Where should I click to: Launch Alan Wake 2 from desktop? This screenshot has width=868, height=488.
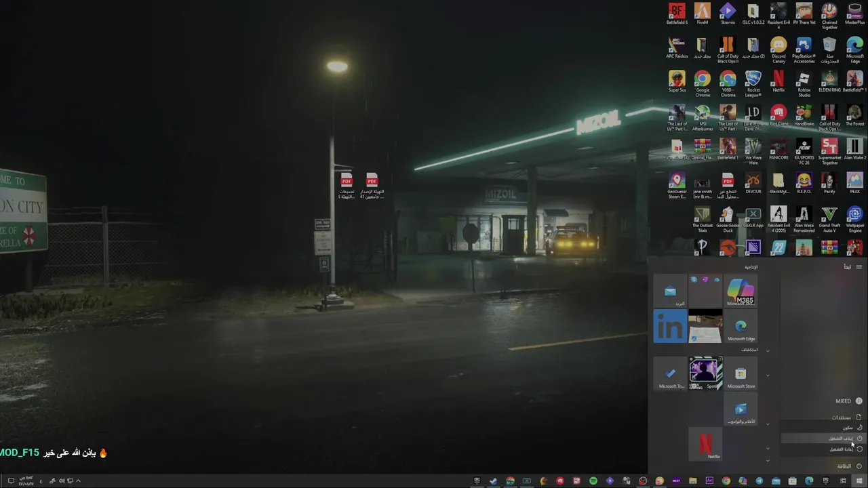pyautogui.click(x=854, y=149)
